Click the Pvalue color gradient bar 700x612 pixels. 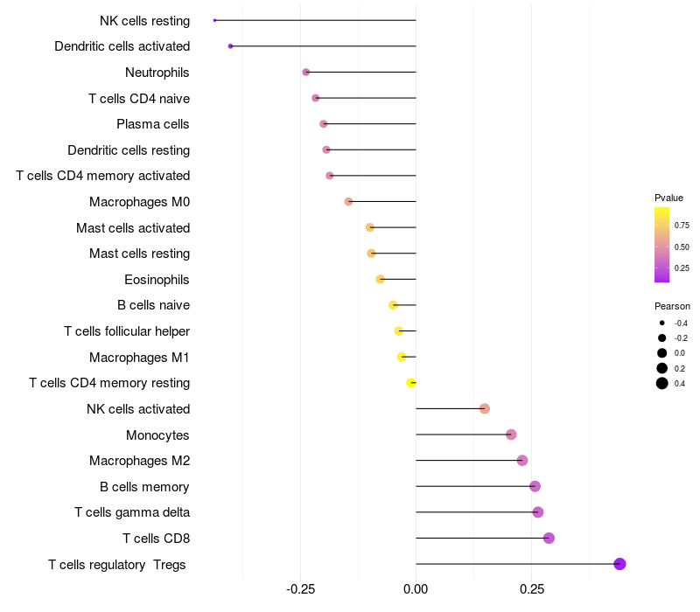[662, 245]
